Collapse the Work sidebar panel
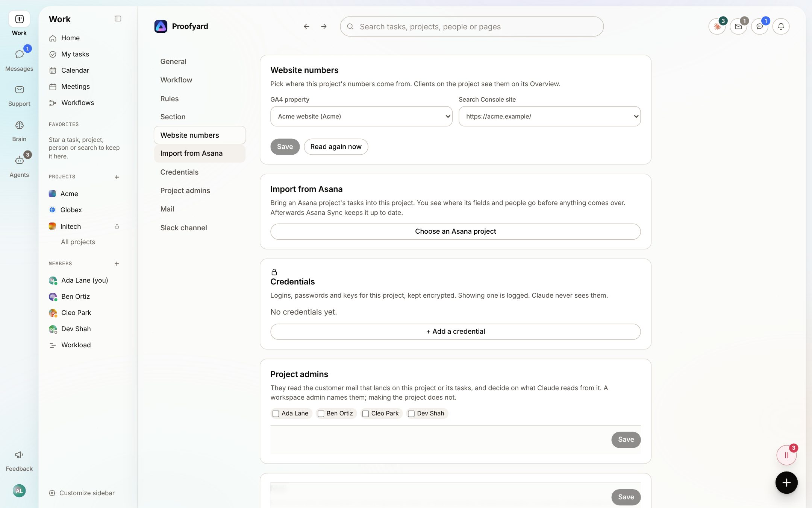Viewport: 812px width, 508px height. coord(118,18)
